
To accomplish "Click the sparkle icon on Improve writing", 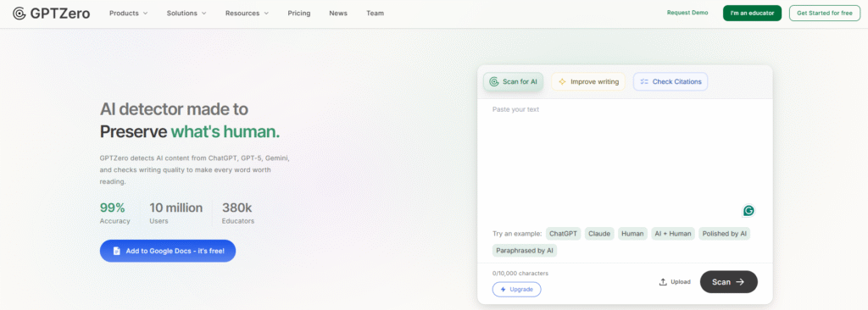I will click(562, 82).
